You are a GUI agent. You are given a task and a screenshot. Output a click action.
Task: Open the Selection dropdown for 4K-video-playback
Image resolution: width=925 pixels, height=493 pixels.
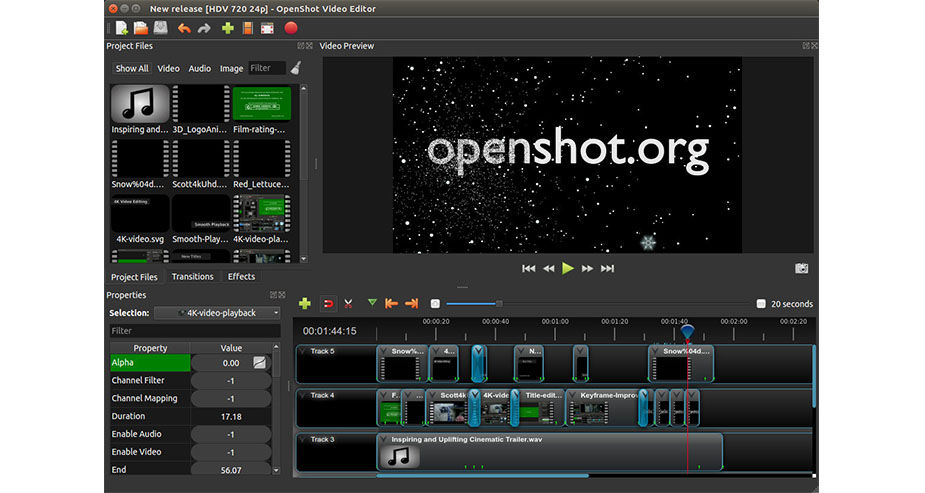click(x=217, y=313)
